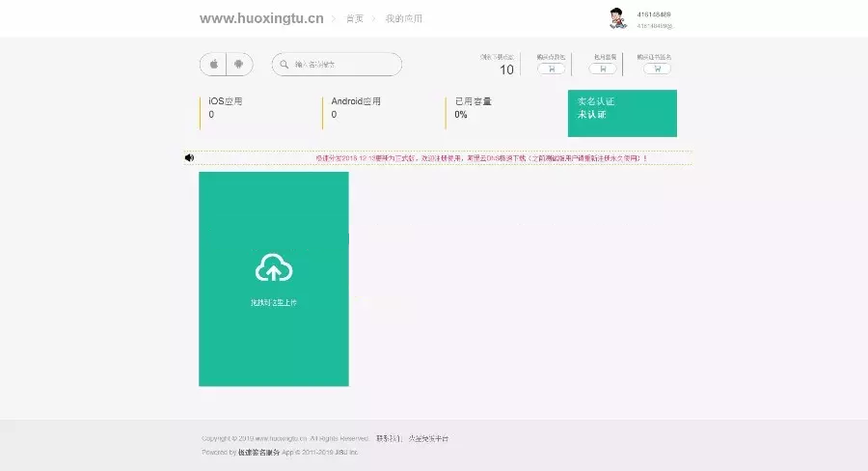Viewport: 868px width, 471px height.
Task: Filter apps by the Android robot icon
Action: click(x=239, y=65)
